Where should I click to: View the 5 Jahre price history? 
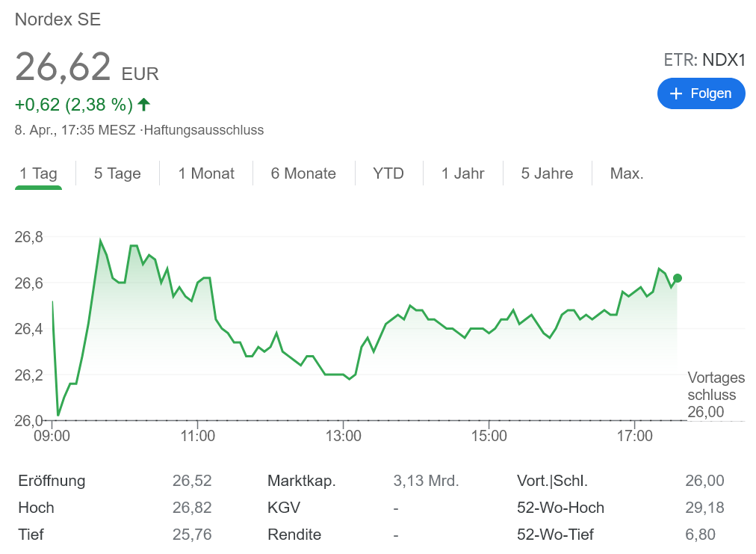(547, 173)
